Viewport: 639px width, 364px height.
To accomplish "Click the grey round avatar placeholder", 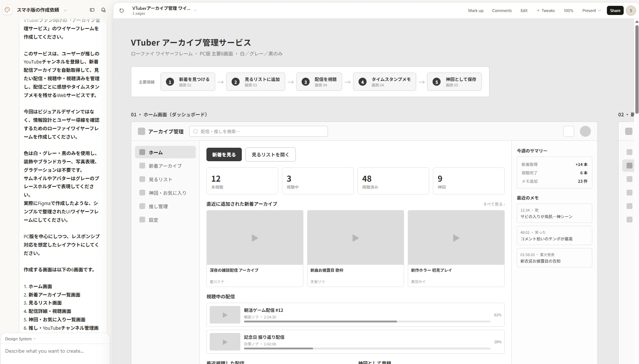I will coord(585,131).
